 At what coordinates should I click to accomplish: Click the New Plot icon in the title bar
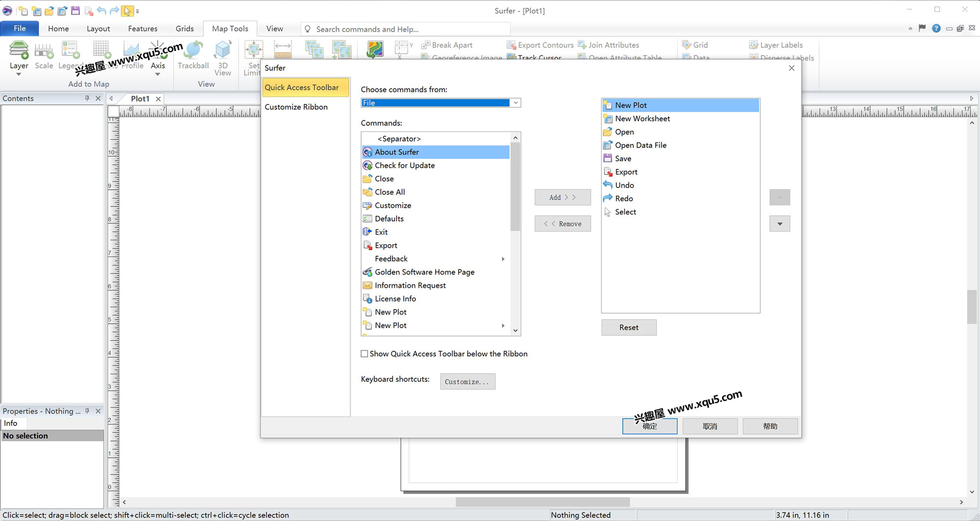point(23,10)
